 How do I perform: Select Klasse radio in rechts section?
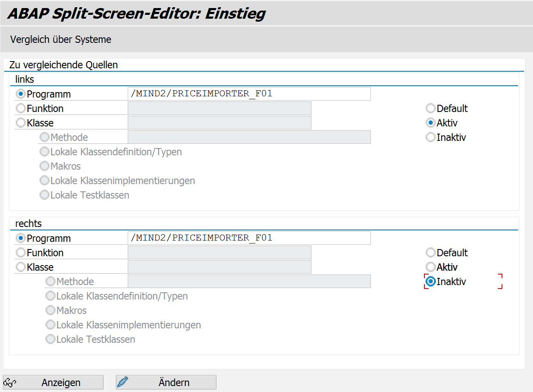click(21, 267)
